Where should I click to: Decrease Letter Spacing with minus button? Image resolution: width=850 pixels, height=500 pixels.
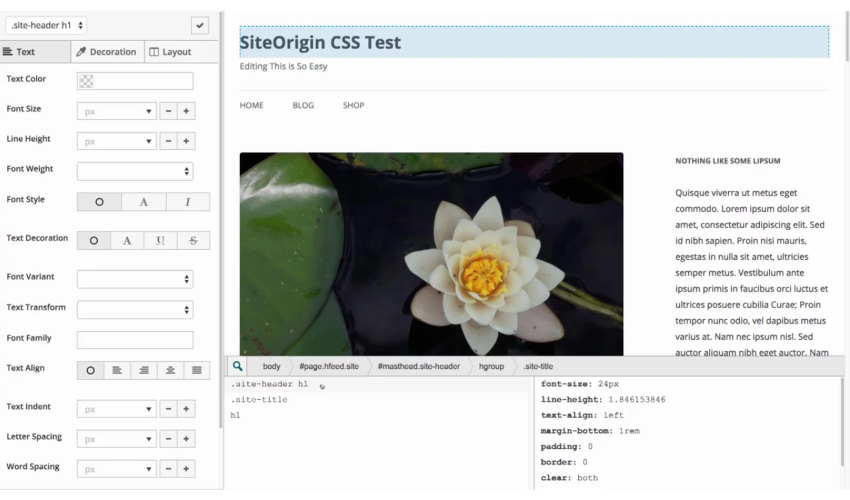(x=169, y=439)
